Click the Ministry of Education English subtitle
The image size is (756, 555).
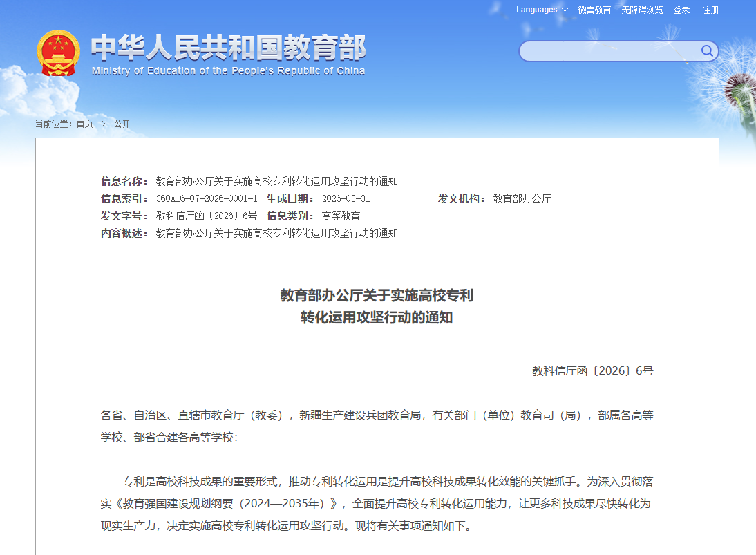click(228, 71)
